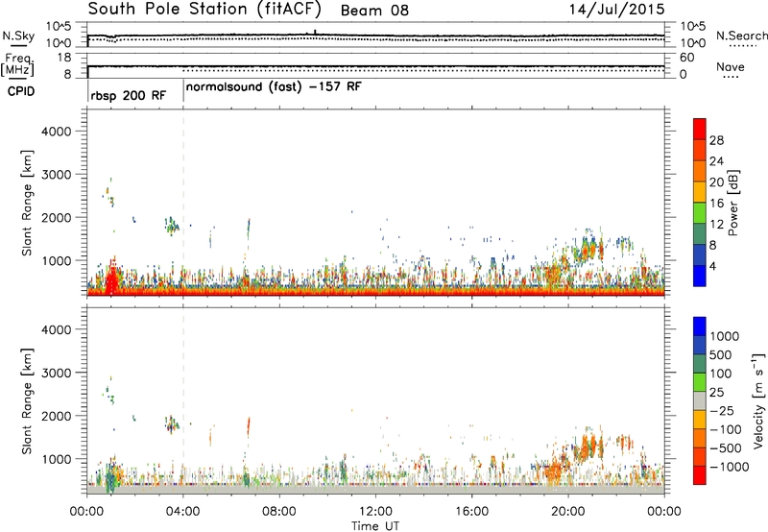768x532 pixels.
Task: Click the orange velocity scatter cluster near 21:00
Action: point(590,446)
